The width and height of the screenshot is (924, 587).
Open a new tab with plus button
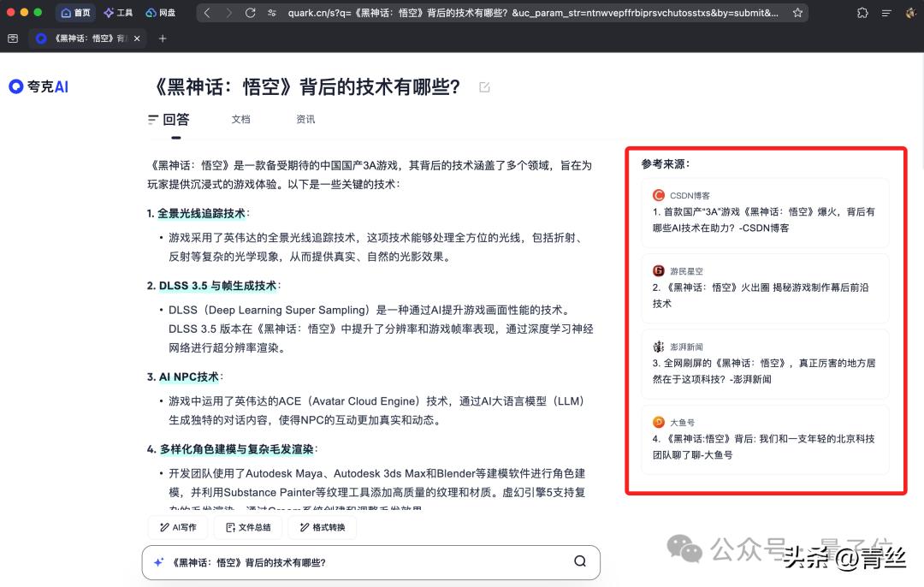point(163,39)
